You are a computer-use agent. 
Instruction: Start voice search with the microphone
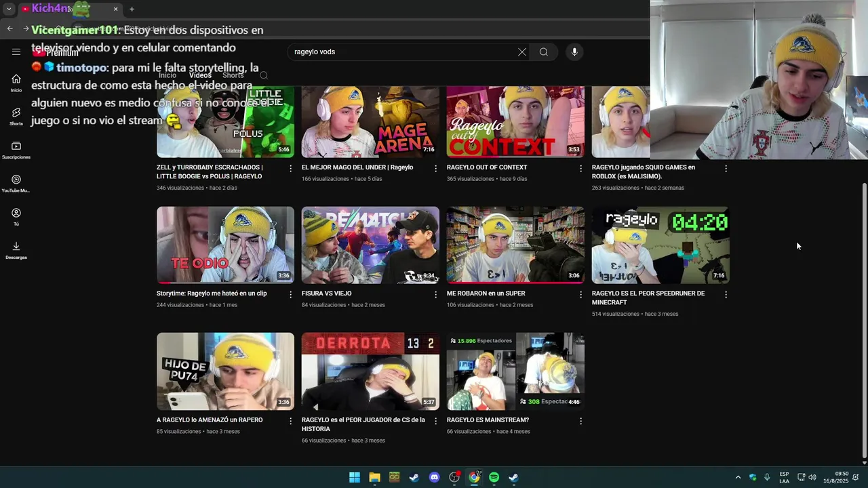574,52
